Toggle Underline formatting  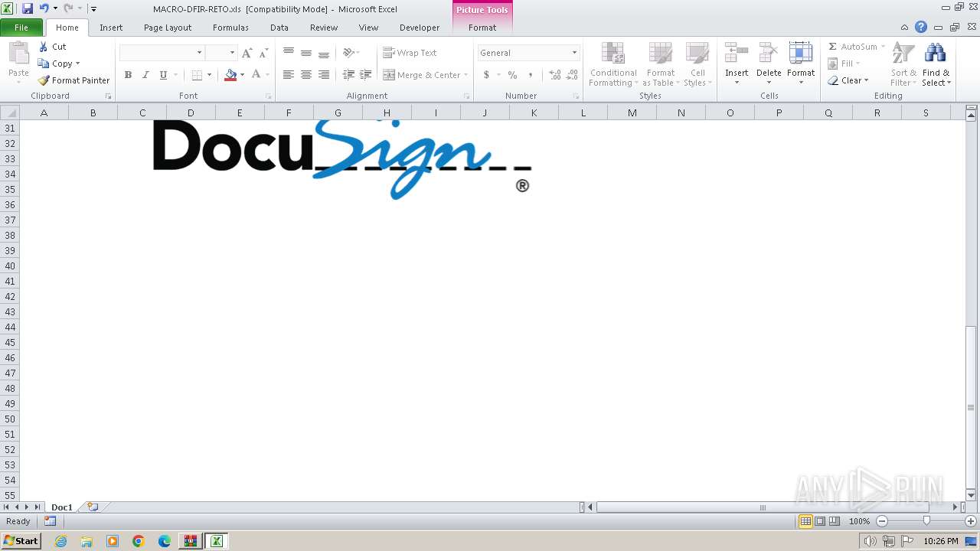click(x=163, y=75)
